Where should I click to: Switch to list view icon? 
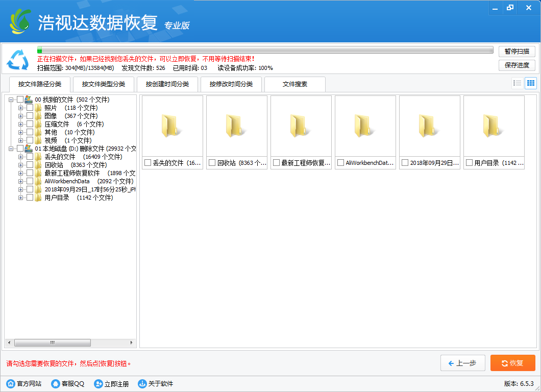pos(518,83)
